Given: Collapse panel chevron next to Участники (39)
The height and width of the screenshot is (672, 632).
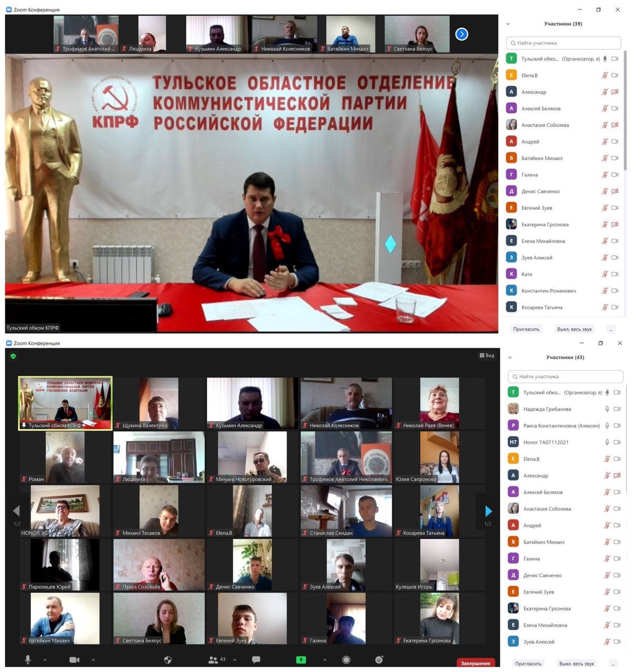Looking at the screenshot, I should pos(508,24).
